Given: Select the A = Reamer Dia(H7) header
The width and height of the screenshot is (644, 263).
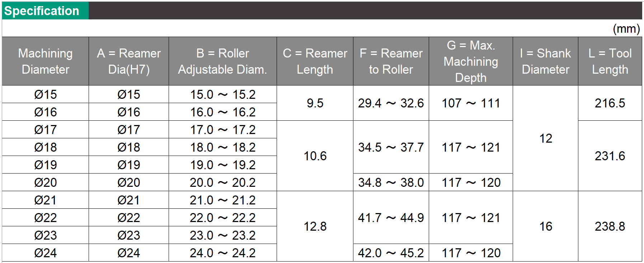Looking at the screenshot, I should (x=129, y=61).
